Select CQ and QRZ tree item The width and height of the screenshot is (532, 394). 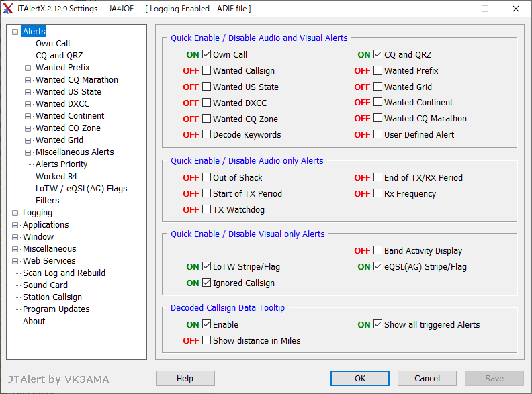(x=59, y=55)
